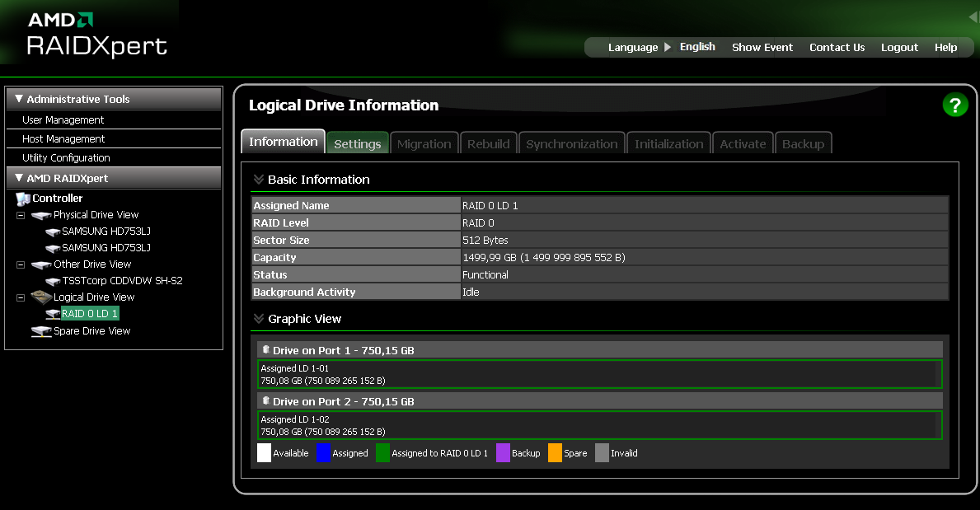Click green Assigned to RAID 0 LD 1 swatch

point(382,453)
